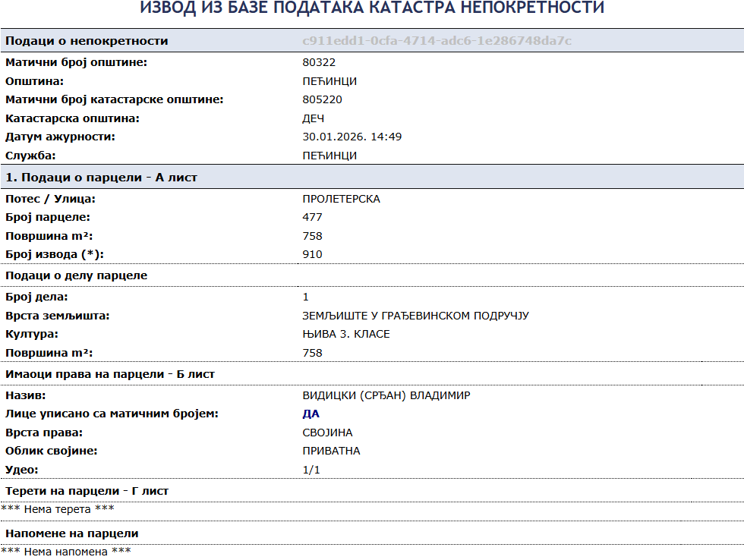The width and height of the screenshot is (744, 560).
Task: Click the ownership form value ПРИВАТНА
Action: [x=331, y=451]
